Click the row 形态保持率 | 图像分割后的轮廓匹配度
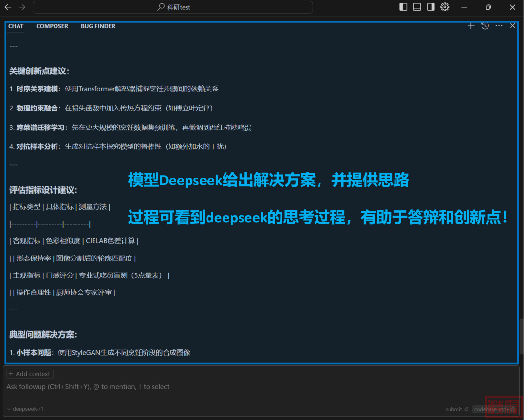This screenshot has height=420, width=526. tap(73, 258)
